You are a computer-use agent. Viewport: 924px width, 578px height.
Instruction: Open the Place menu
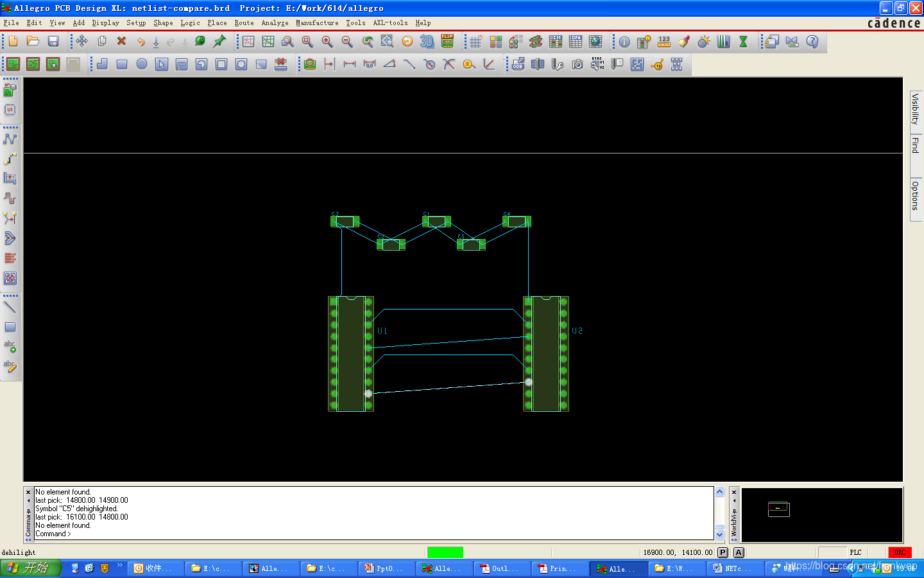tap(217, 22)
